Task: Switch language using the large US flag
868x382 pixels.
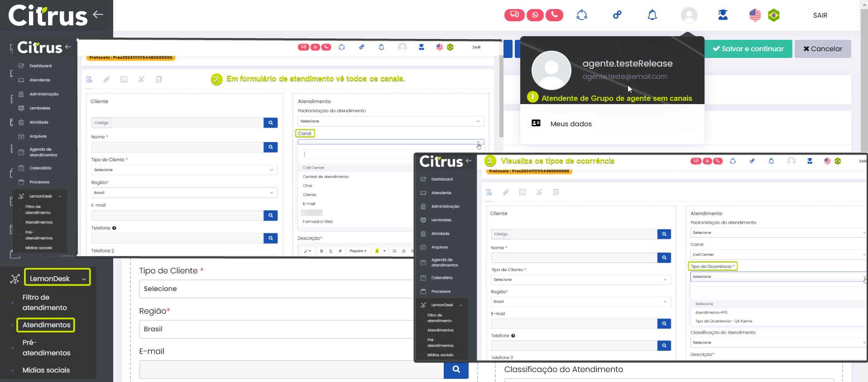Action: pos(755,15)
